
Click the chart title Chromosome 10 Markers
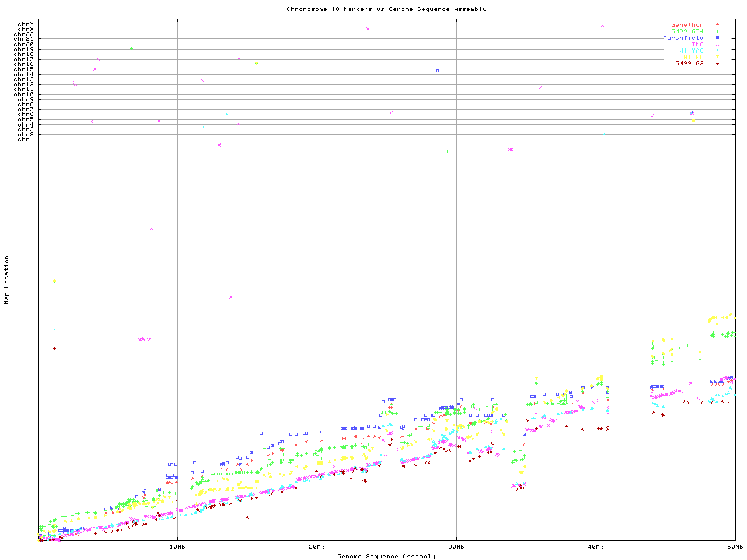[386, 9]
